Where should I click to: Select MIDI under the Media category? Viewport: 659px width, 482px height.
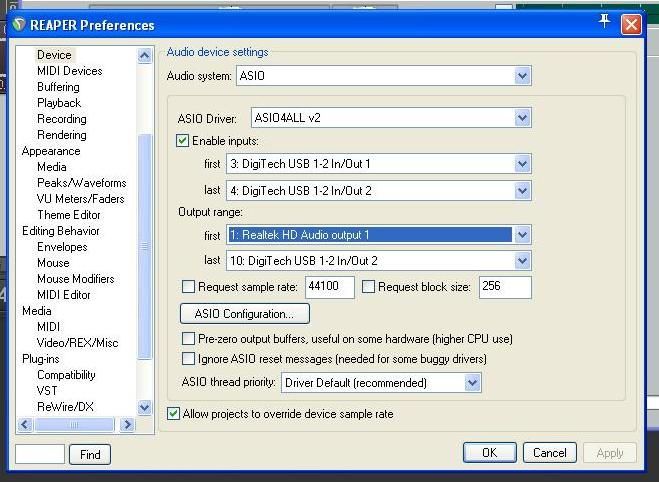coord(48,327)
